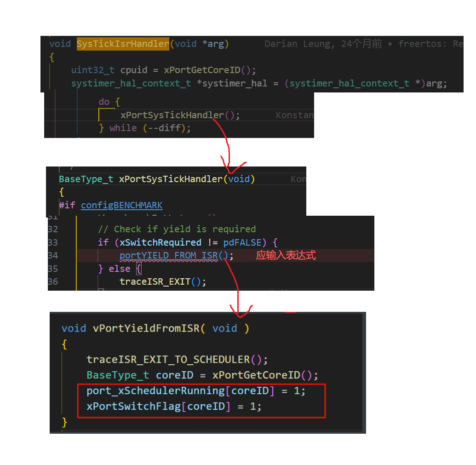476x465 pixels.
Task: Click xPortGetCoreID() on the coreID line
Action: click(262, 375)
